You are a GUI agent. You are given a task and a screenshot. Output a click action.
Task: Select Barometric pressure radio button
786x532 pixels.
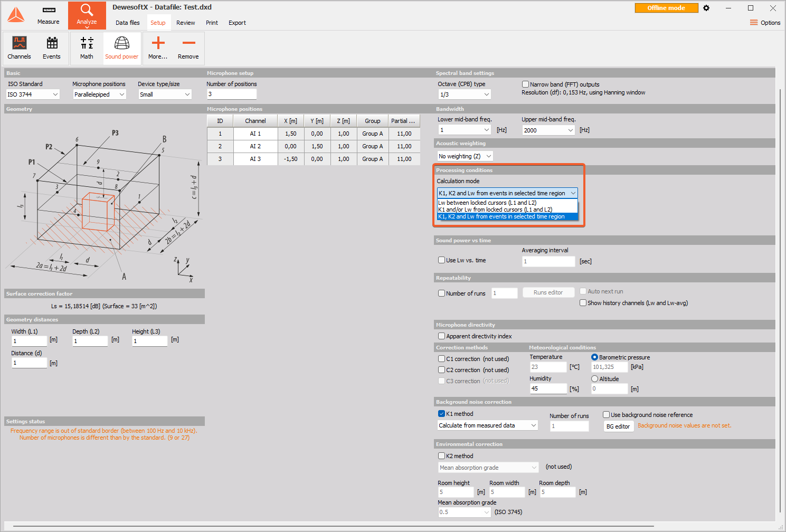pos(594,357)
